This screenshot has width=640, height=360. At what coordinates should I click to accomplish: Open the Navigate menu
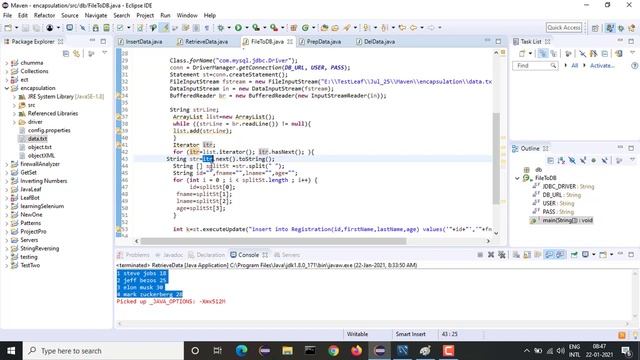point(96,16)
